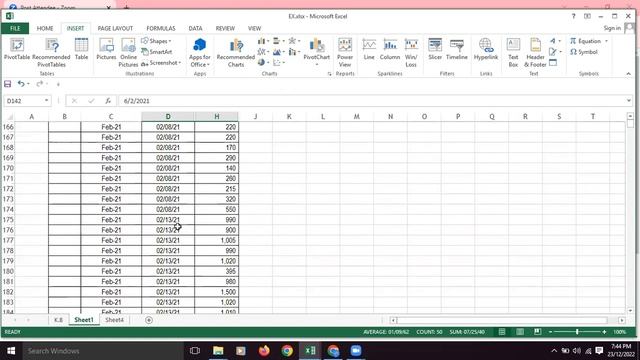Click zoom out minus button
The width and height of the screenshot is (640, 360).
(x=550, y=332)
